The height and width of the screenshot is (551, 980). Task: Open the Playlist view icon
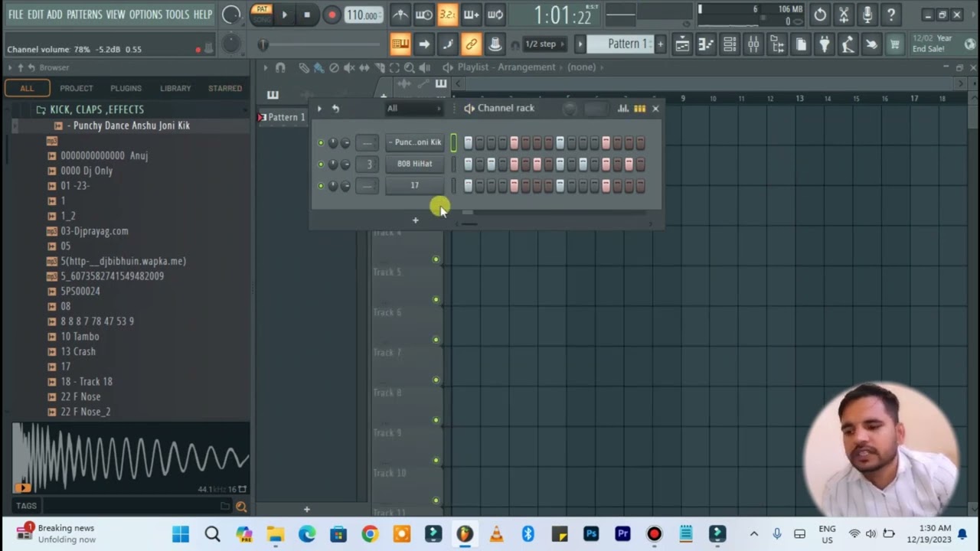pyautogui.click(x=682, y=44)
